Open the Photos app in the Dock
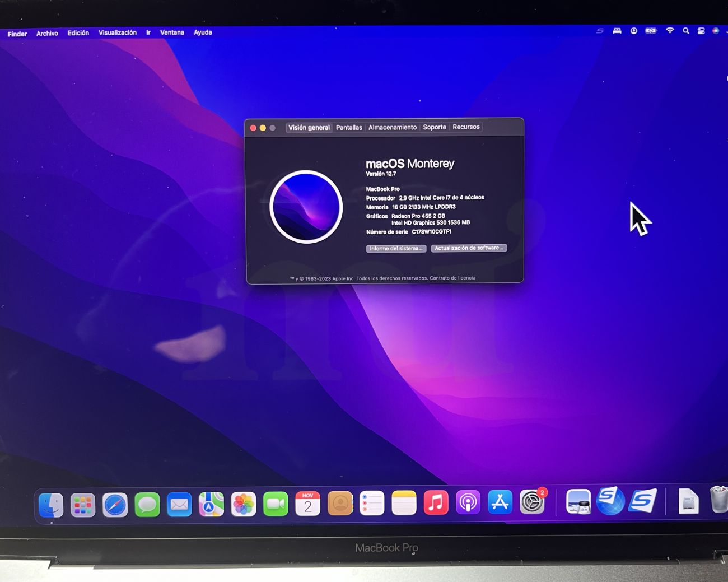The image size is (728, 582). (244, 505)
